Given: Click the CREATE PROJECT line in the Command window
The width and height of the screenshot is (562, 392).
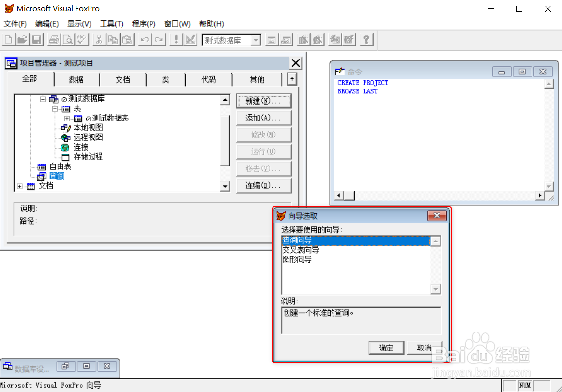Looking at the screenshot, I should (363, 83).
